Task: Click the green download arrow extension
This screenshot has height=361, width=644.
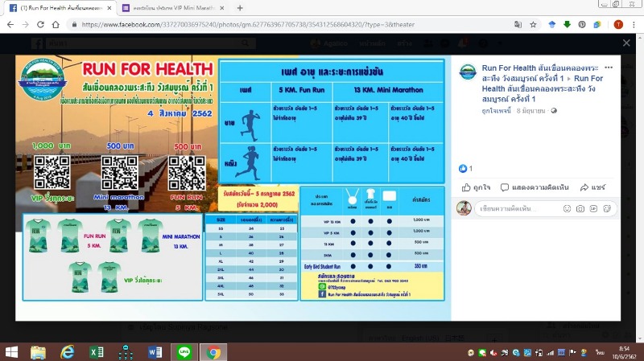Action: coord(567,25)
